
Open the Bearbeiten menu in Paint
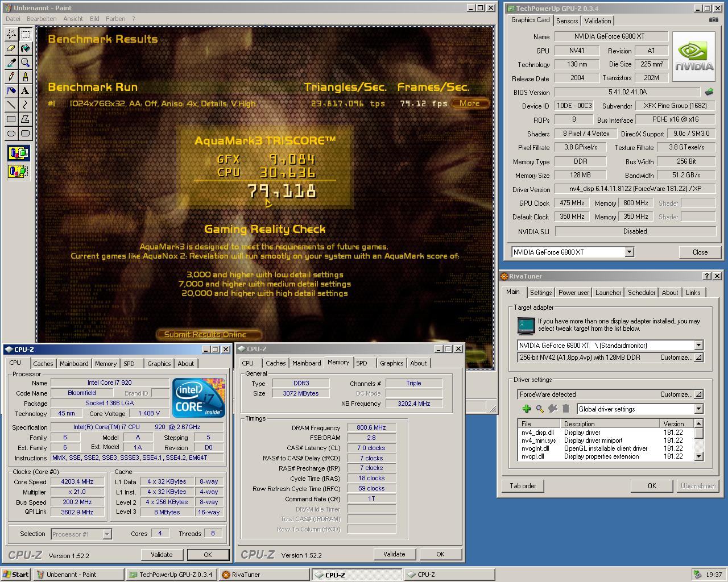point(42,19)
